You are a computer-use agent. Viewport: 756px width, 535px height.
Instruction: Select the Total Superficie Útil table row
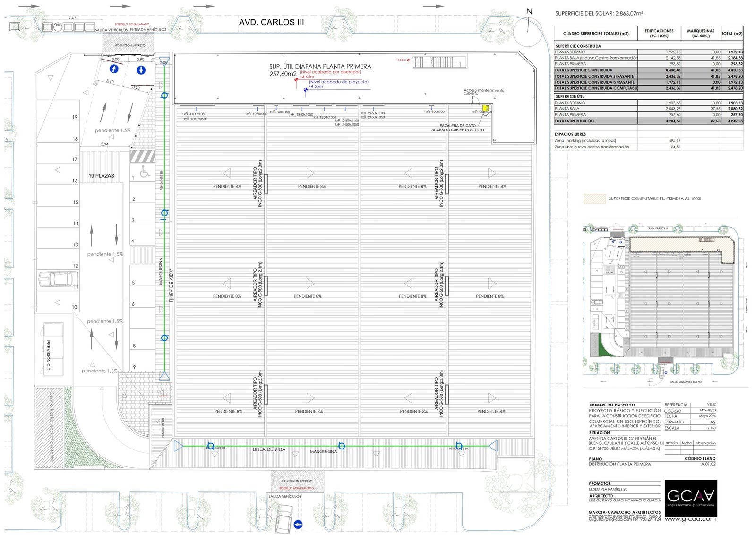click(x=648, y=121)
